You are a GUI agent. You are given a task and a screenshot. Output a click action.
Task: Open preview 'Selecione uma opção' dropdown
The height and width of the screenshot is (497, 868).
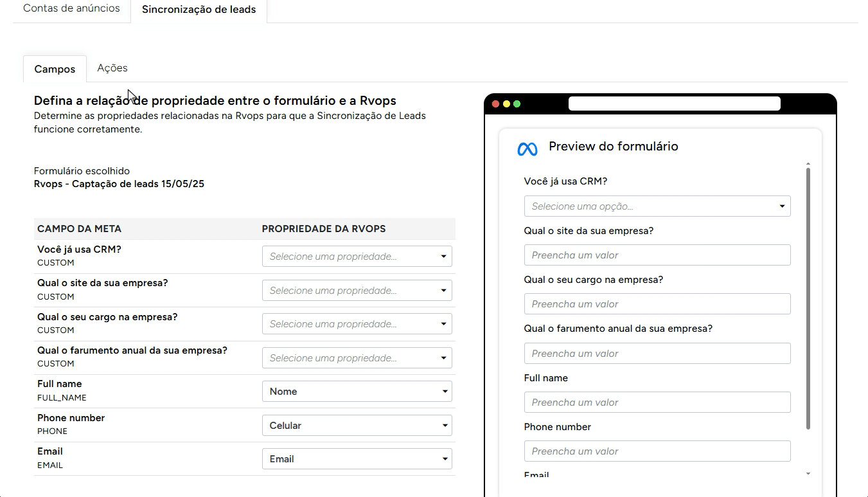point(657,206)
